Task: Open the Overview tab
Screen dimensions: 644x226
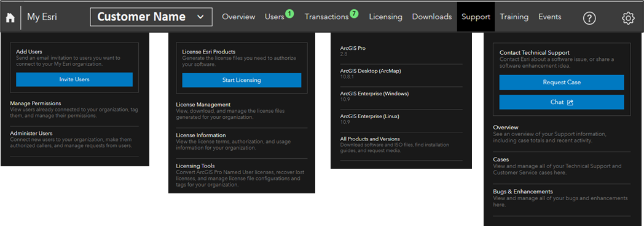Action: (x=238, y=17)
